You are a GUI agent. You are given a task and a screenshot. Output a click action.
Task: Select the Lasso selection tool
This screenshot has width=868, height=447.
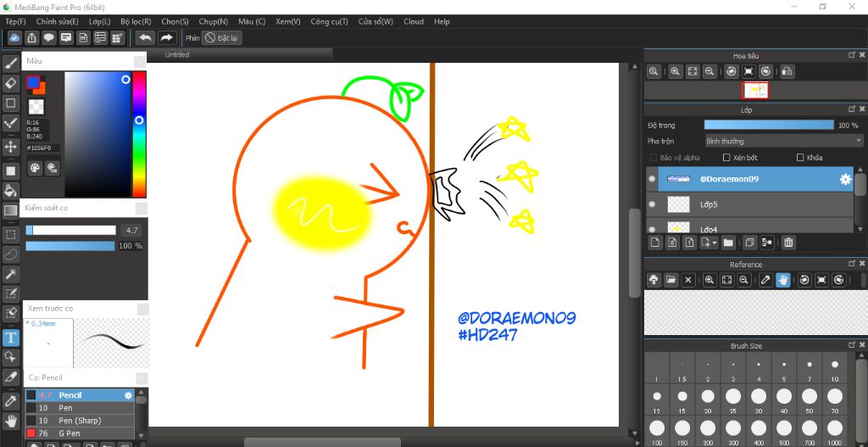tap(10, 254)
